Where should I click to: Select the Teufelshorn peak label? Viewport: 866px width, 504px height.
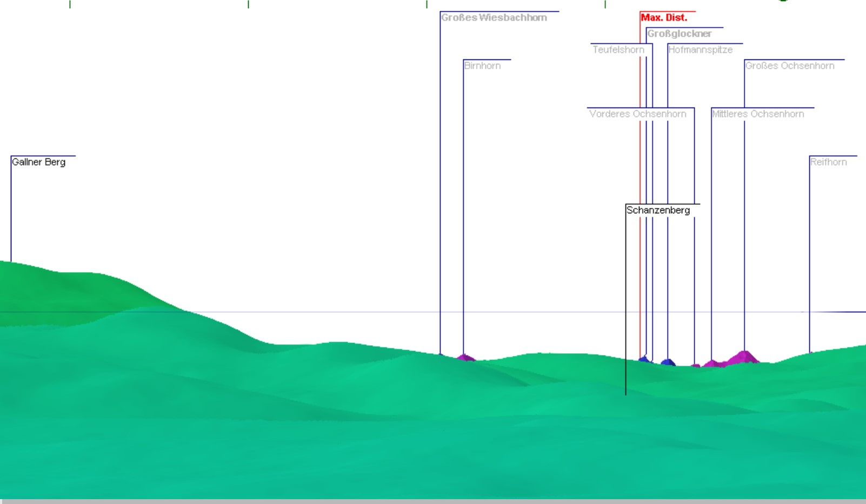point(618,50)
